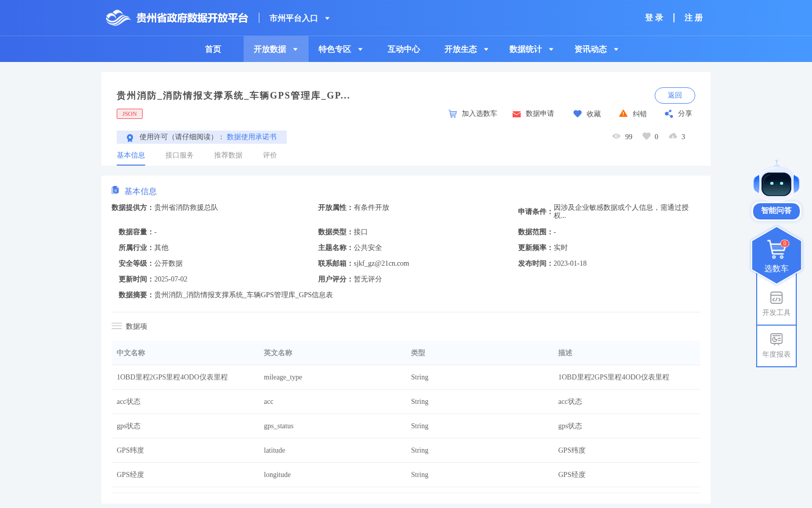812x508 pixels.
Task: Expand the 开放数据 menu arrow
Action: (x=295, y=49)
